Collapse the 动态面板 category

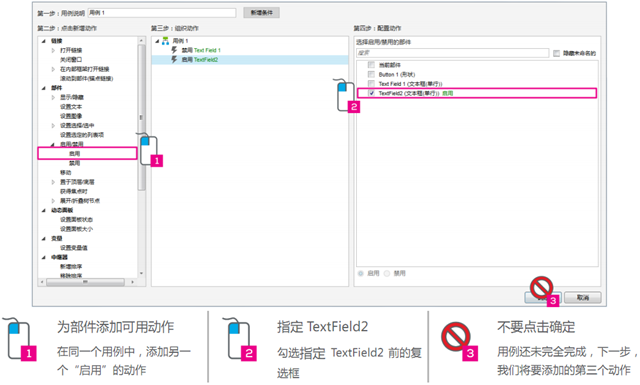click(x=44, y=210)
